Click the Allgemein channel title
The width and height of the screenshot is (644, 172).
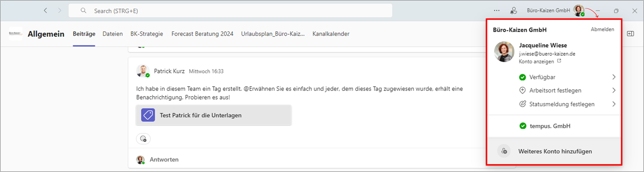pos(46,34)
